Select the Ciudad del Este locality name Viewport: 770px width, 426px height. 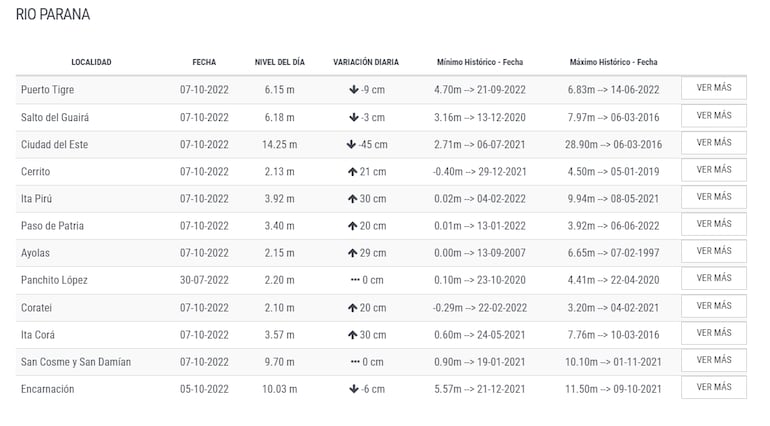(x=54, y=144)
